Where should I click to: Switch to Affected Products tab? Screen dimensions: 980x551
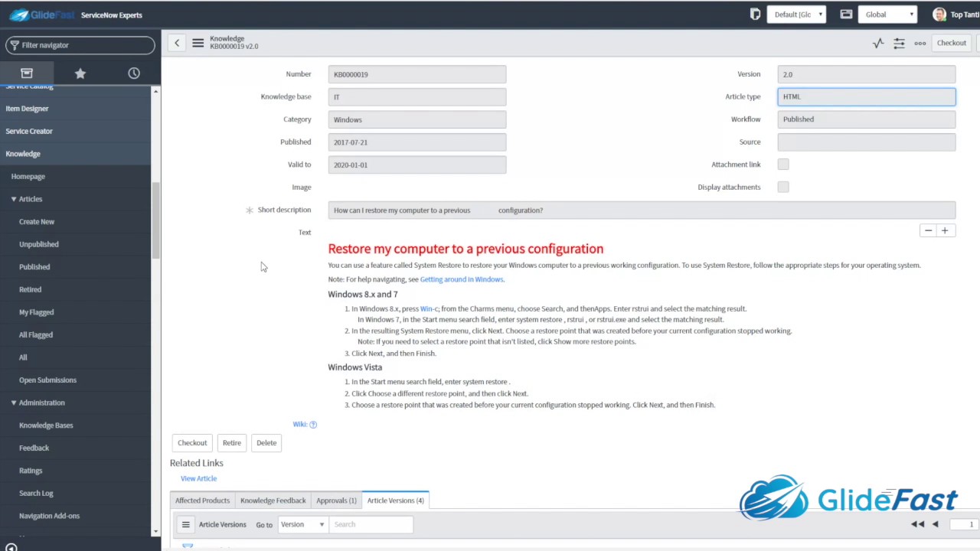coord(202,500)
